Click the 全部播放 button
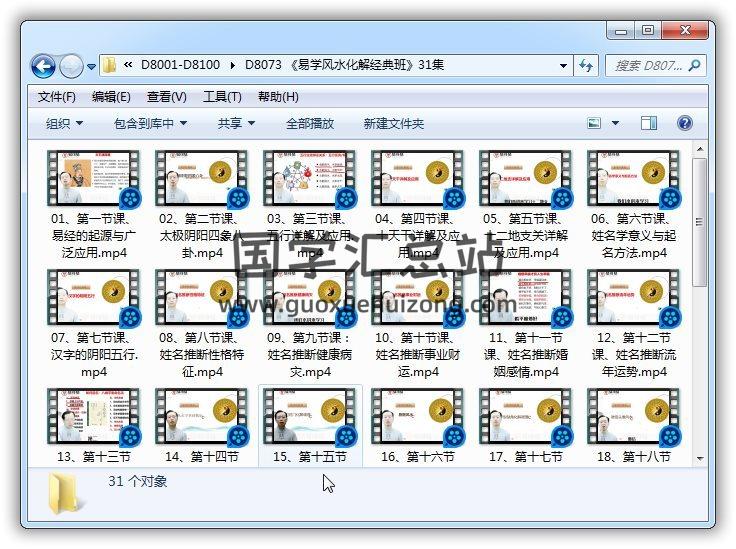Viewport: 736px width, 549px height. coord(310,124)
